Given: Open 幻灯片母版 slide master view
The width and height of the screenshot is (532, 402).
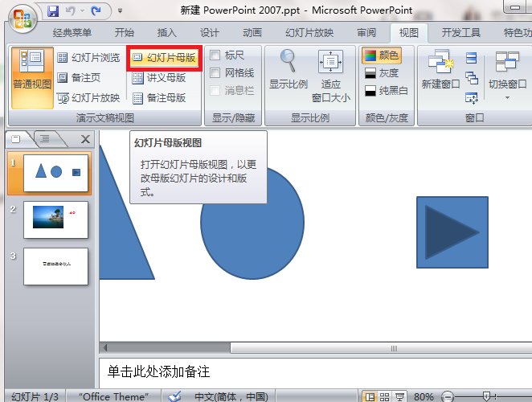Looking at the screenshot, I should tap(165, 58).
